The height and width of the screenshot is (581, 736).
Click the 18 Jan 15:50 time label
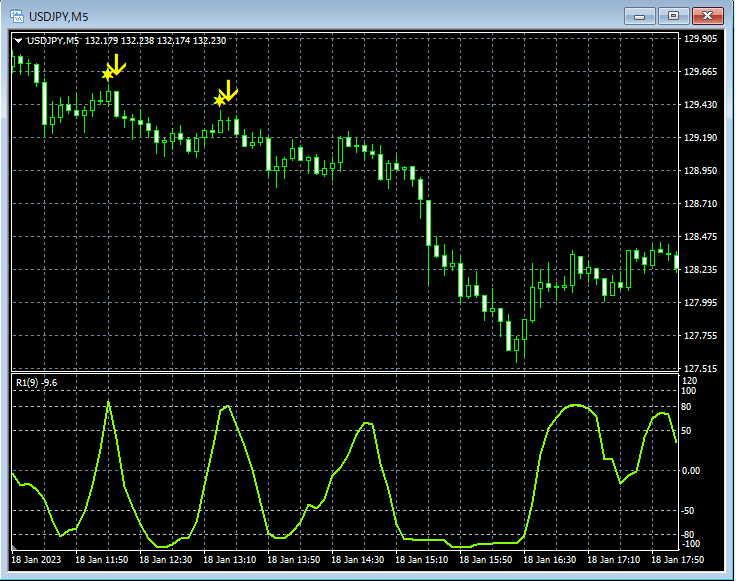(x=485, y=559)
